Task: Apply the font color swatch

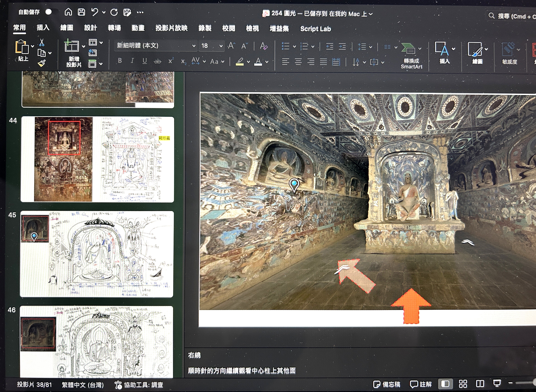Action: [x=258, y=62]
